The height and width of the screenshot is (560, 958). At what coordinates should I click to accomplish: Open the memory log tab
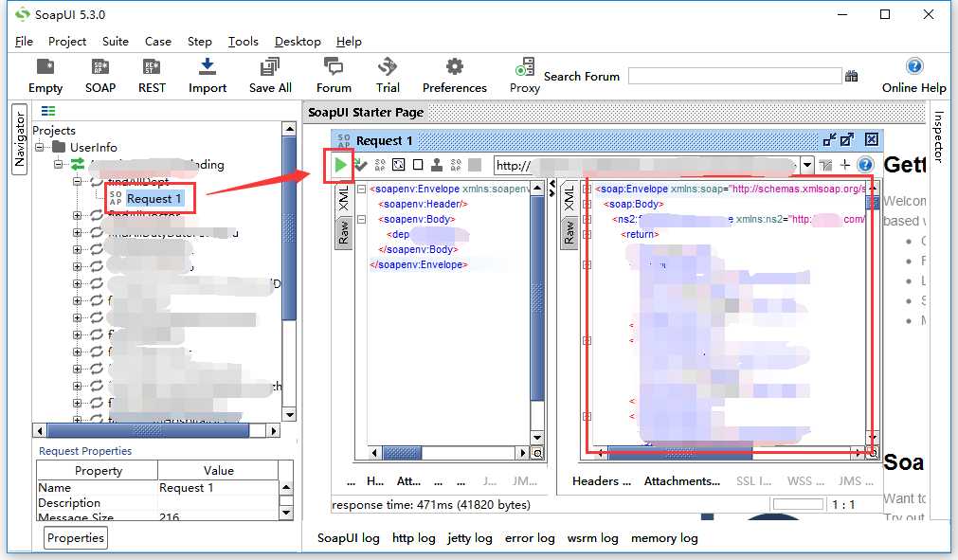[x=664, y=538]
